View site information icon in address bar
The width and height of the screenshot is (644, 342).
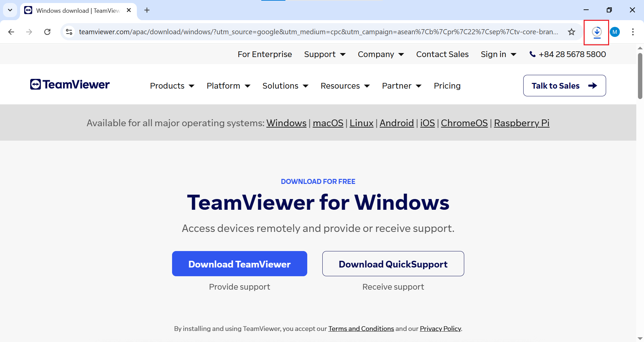pos(69,32)
